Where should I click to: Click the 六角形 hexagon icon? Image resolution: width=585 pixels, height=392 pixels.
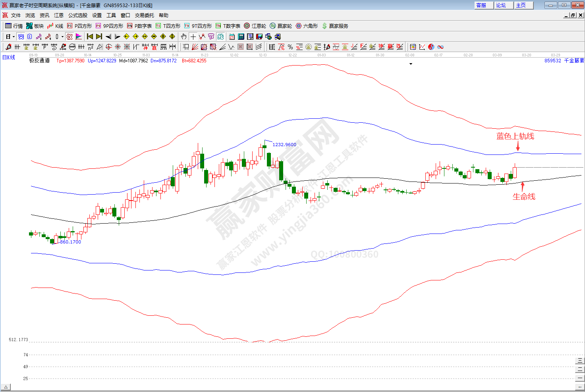[307, 26]
